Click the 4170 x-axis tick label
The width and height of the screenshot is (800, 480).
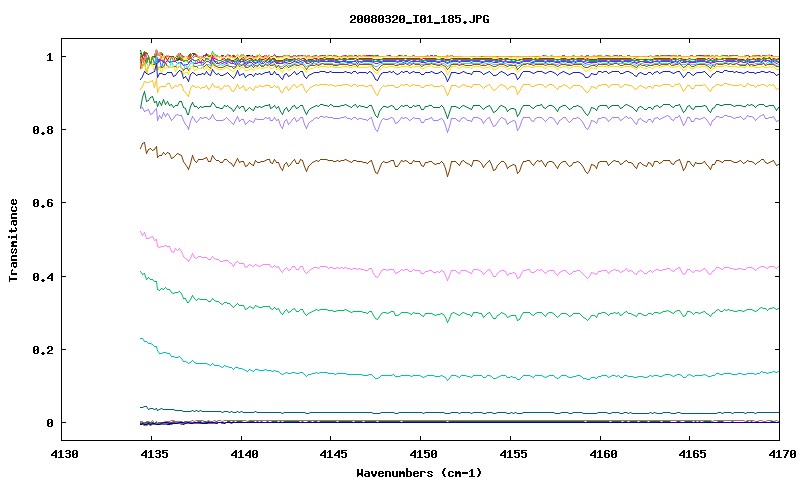(782, 454)
